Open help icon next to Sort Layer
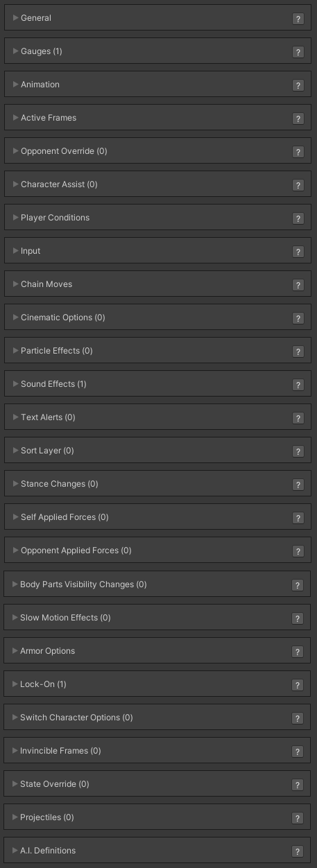The width and height of the screenshot is (317, 868). pos(298,451)
